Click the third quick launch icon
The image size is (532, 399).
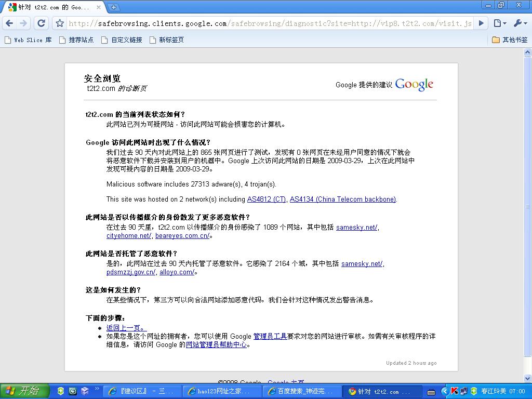coord(85,391)
